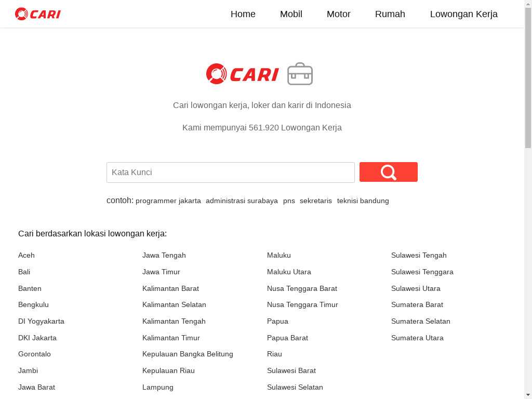The width and height of the screenshot is (532, 399).
Task: Try the example 'administrasi surabaya'
Action: coord(242,201)
